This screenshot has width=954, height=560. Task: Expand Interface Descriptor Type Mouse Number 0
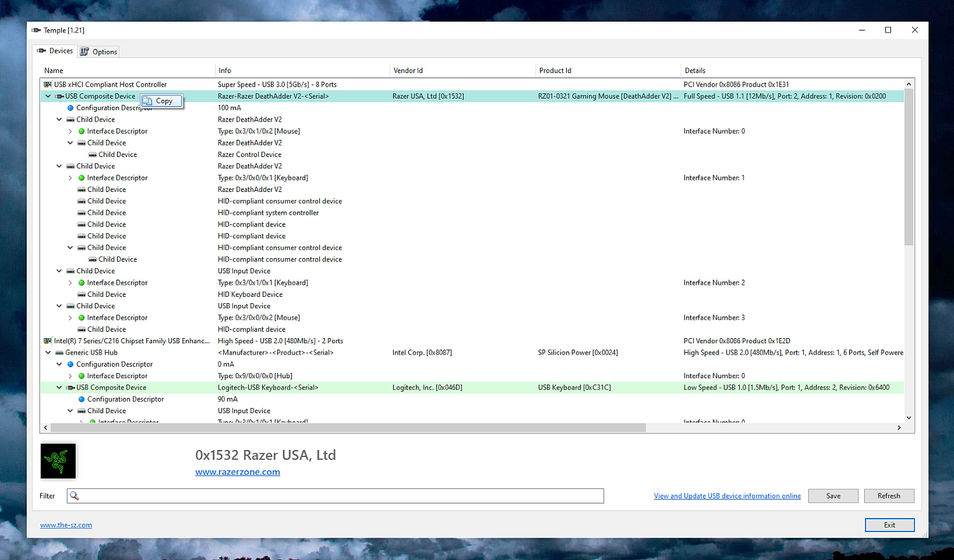[70, 132]
